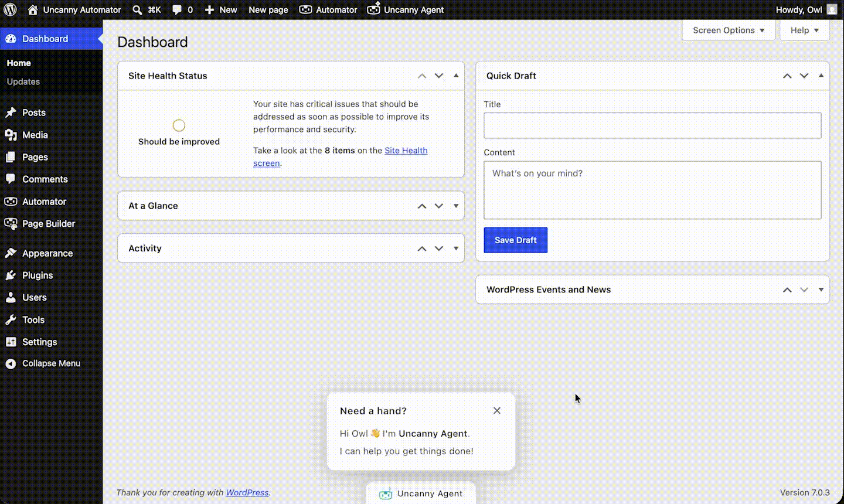
Task: Click the Pages icon in sidebar
Action: pos(11,157)
